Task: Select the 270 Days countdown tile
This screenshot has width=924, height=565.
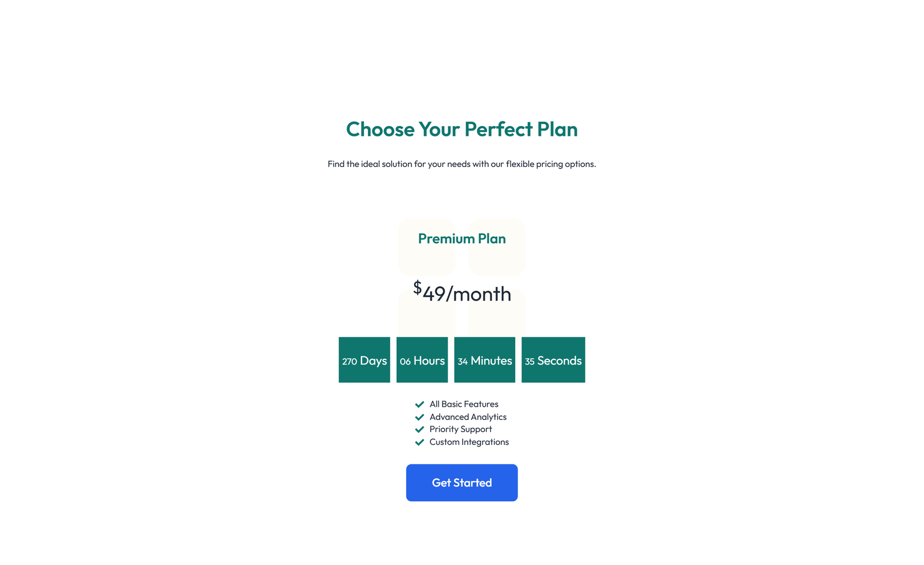Action: 364,360
